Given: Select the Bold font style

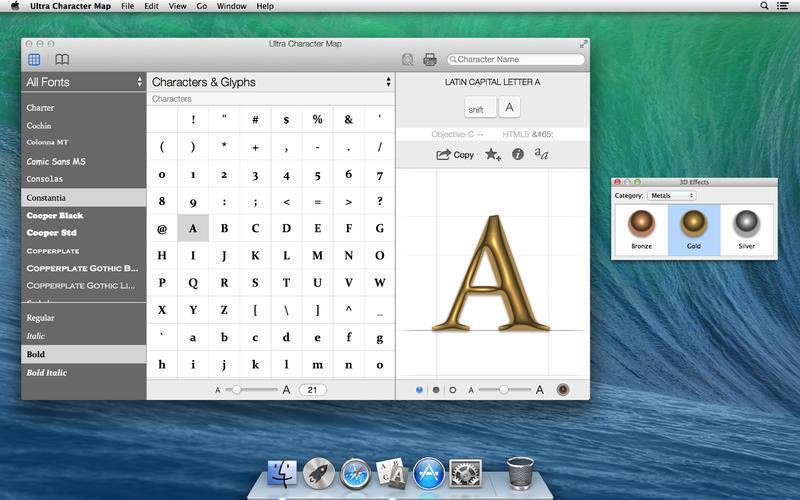Looking at the screenshot, I should (84, 355).
